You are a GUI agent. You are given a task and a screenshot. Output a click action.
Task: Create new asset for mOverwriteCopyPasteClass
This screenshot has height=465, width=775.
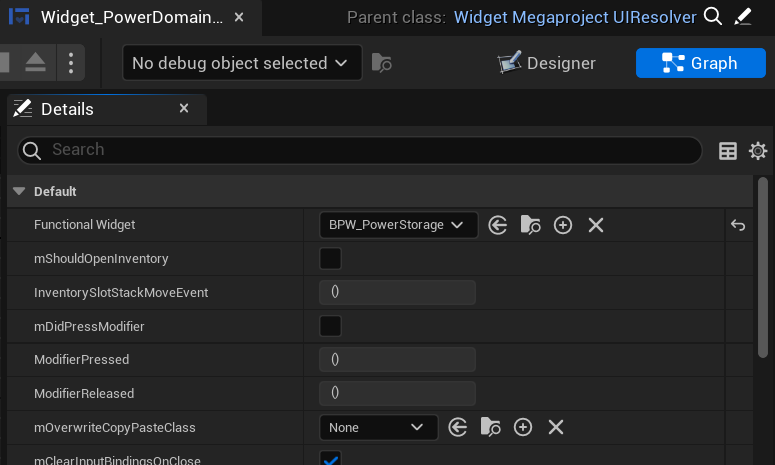[523, 427]
